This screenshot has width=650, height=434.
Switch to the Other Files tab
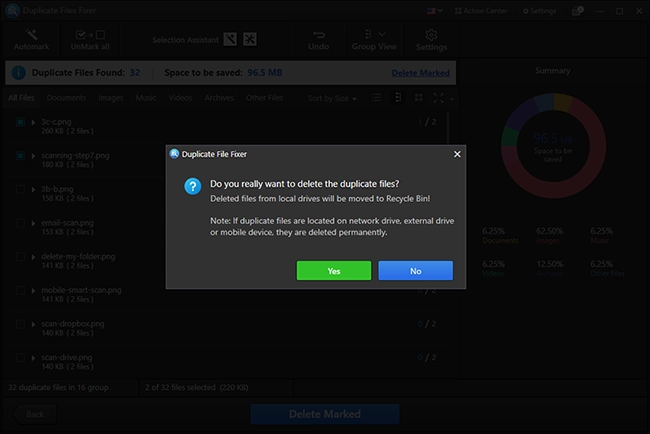pos(264,98)
